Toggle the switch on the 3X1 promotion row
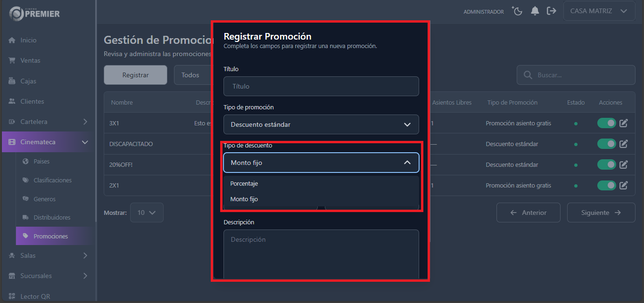This screenshot has height=303, width=644. pos(607,123)
